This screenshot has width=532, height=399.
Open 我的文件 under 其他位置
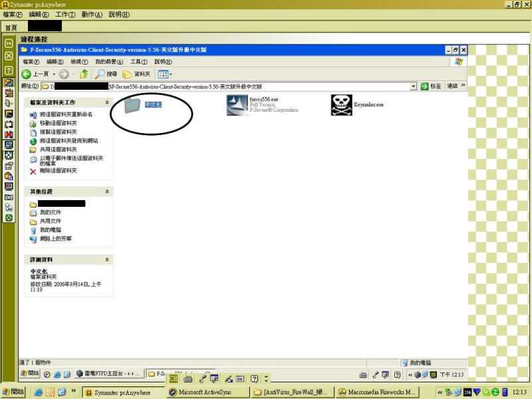click(51, 212)
